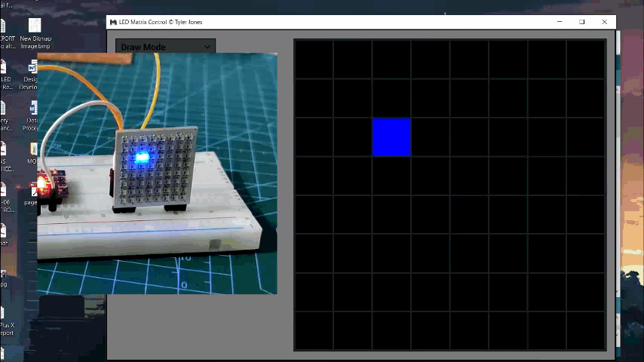Image resolution: width=644 pixels, height=362 pixels.
Task: Light the cell directly right of the blue cell
Action: coord(430,137)
